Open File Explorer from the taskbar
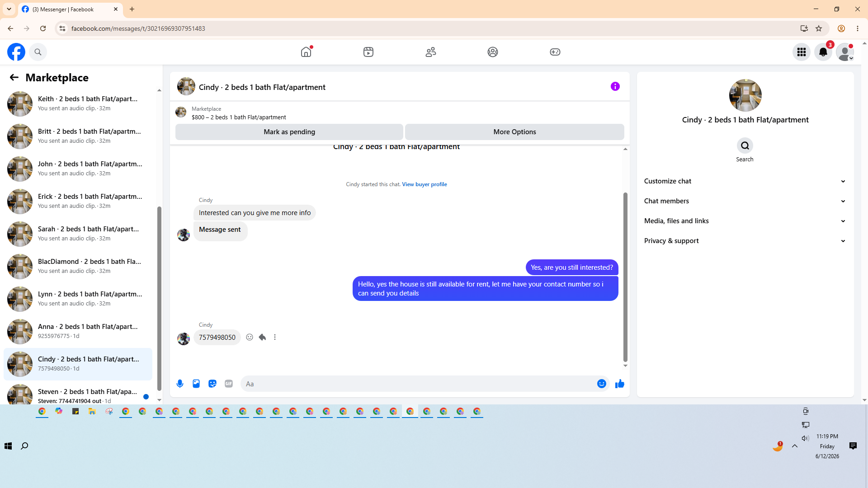This screenshot has width=868, height=488. coord(92,411)
